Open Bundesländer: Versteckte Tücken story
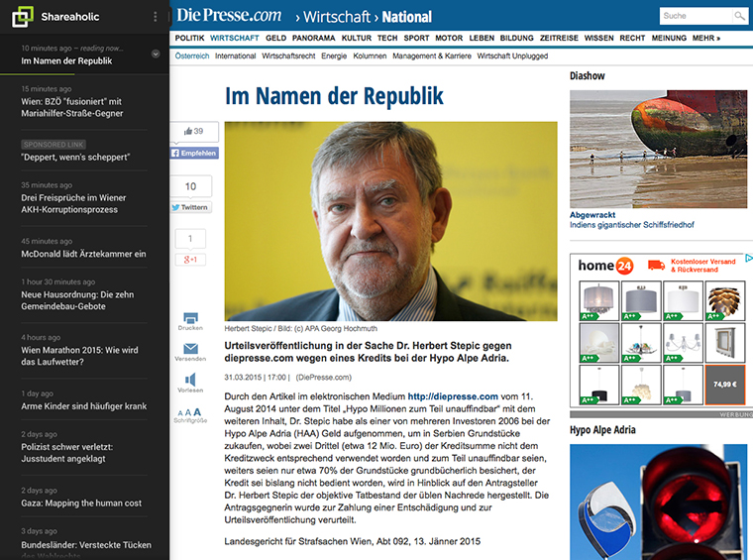 tap(86, 545)
